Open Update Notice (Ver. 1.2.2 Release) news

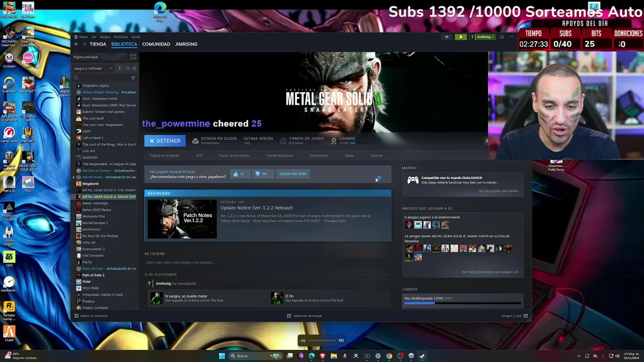[x=256, y=208]
